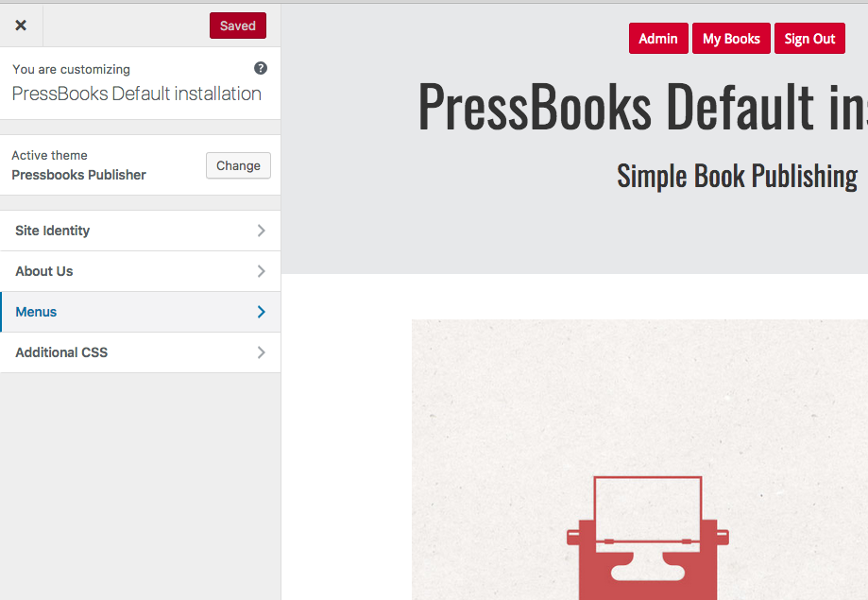Open the About Us section
The image size is (868, 600).
140,271
